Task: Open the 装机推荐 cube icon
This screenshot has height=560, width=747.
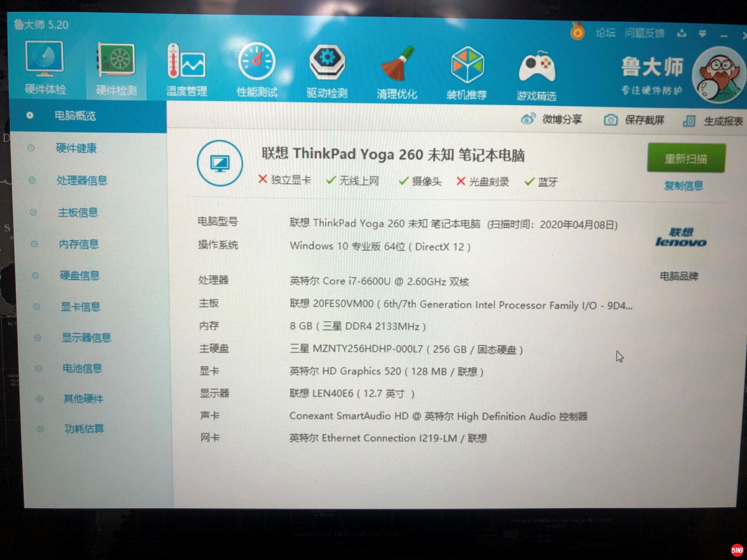Action: pyautogui.click(x=467, y=65)
